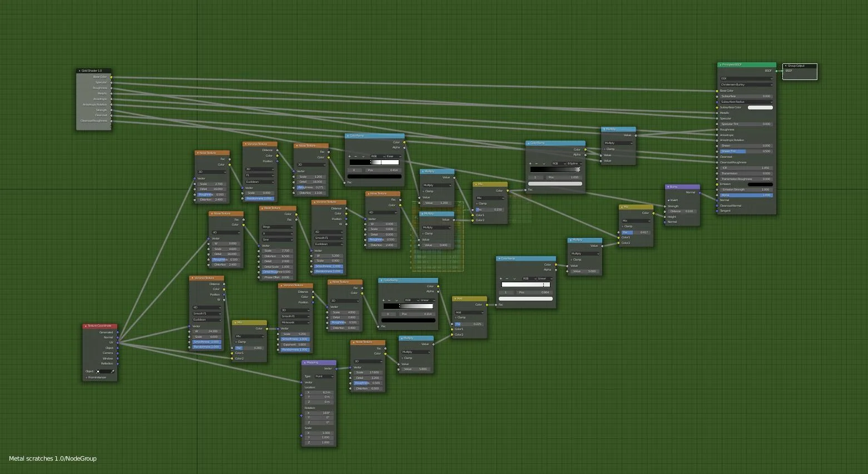Open the Point type dropdown on the Mapping node

324,377
